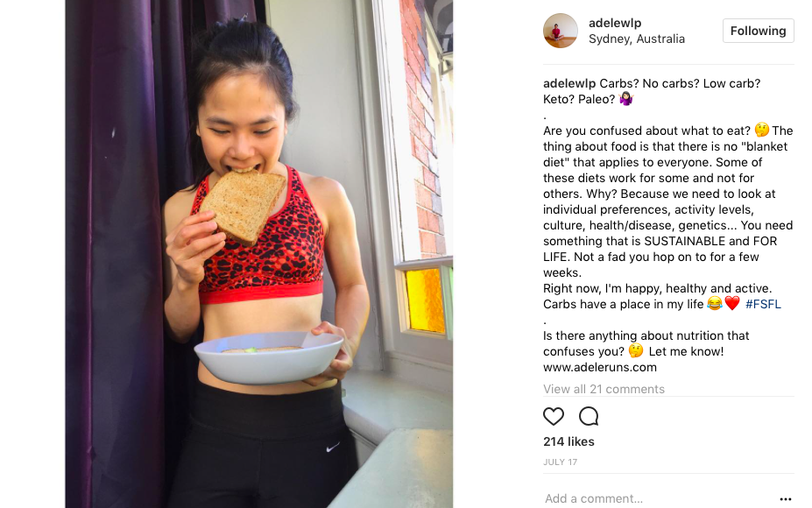Click the adelewlp username starting the caption
The image size is (812, 508).
click(x=569, y=83)
